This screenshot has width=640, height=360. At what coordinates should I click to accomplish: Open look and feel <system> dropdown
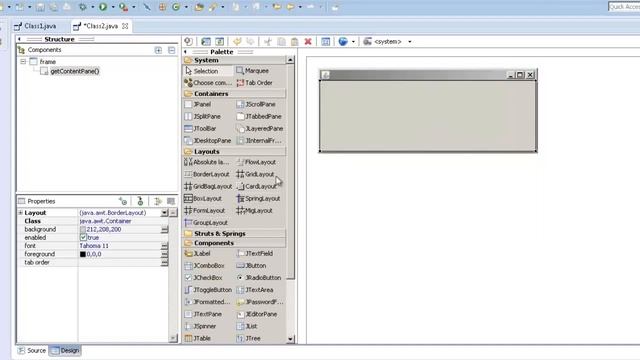pos(410,42)
